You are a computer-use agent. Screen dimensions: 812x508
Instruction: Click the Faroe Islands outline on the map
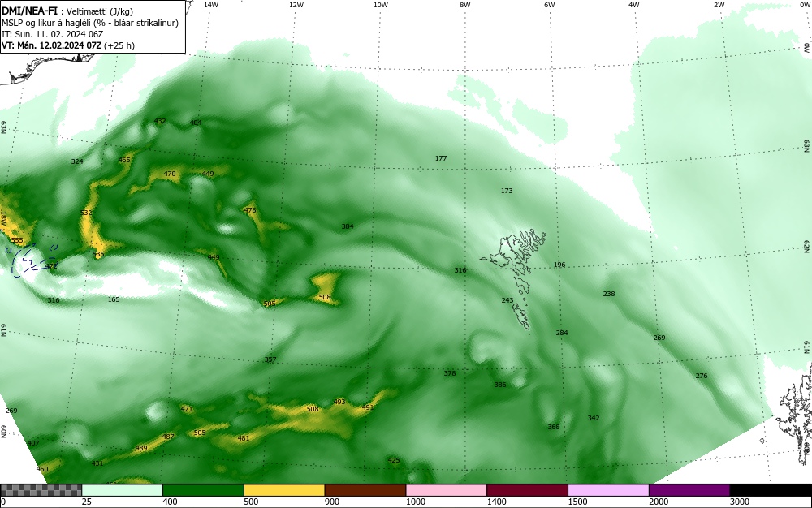514,279
